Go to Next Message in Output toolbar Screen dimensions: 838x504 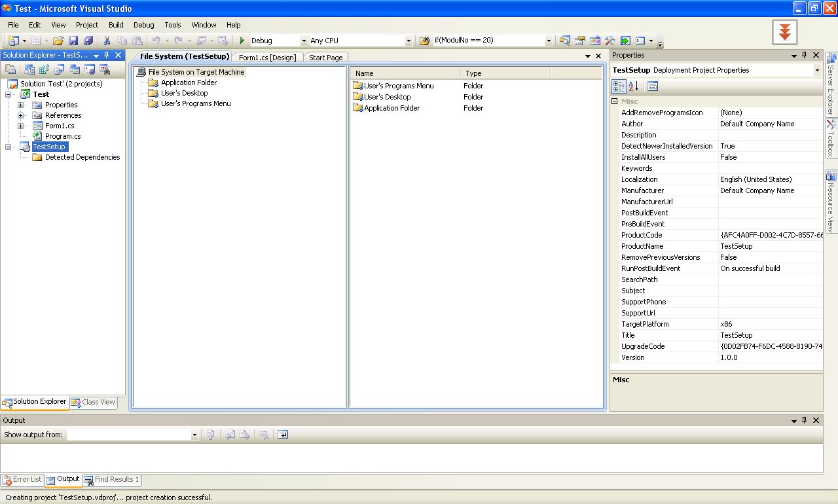pyautogui.click(x=245, y=435)
